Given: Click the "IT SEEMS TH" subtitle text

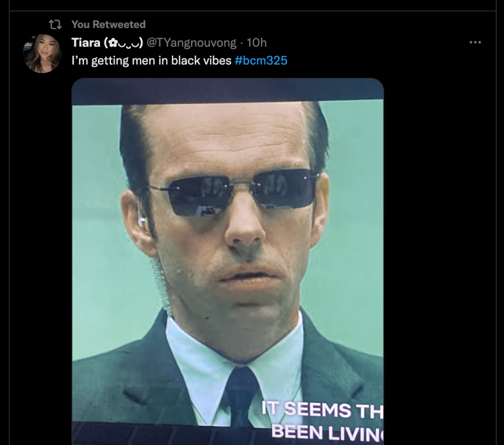Looking at the screenshot, I should pos(321,410).
